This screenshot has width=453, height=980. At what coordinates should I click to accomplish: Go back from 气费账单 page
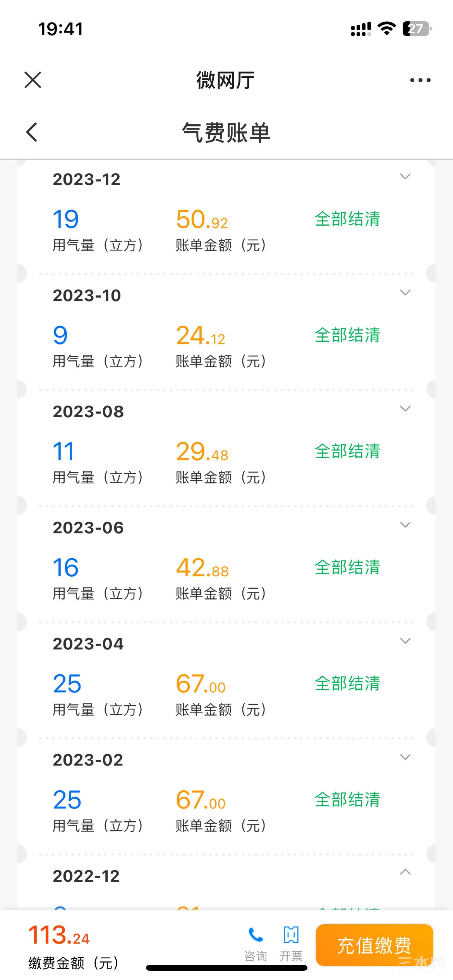pyautogui.click(x=32, y=132)
